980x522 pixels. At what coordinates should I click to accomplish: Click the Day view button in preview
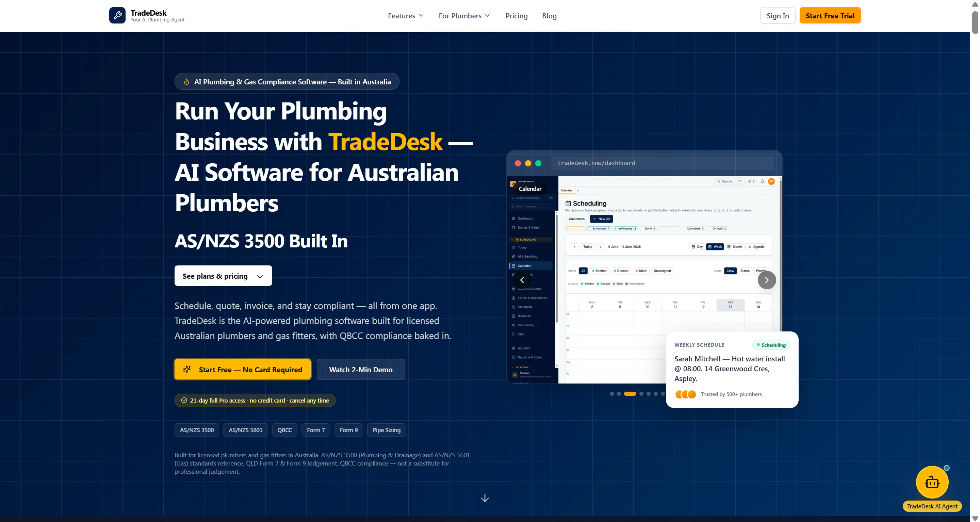697,247
